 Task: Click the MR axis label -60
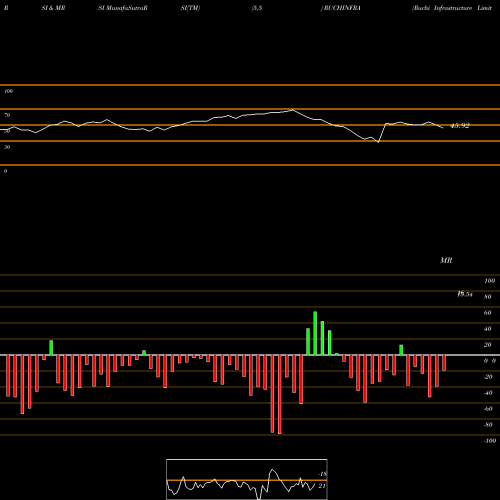coord(488,409)
